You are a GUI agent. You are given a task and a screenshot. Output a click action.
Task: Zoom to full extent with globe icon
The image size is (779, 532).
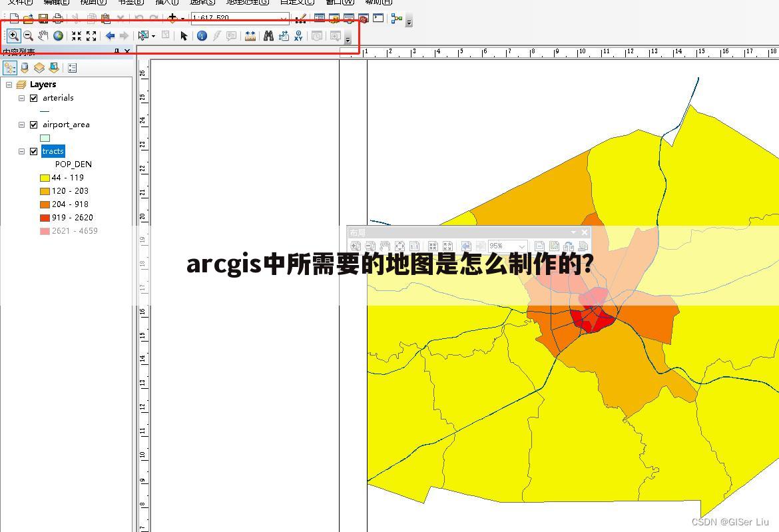pos(58,36)
